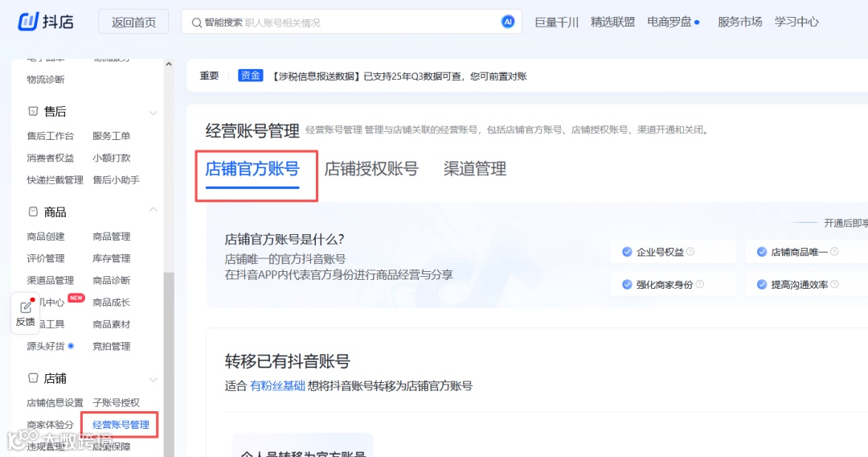Open the 反馈 feedback widget

(26, 314)
